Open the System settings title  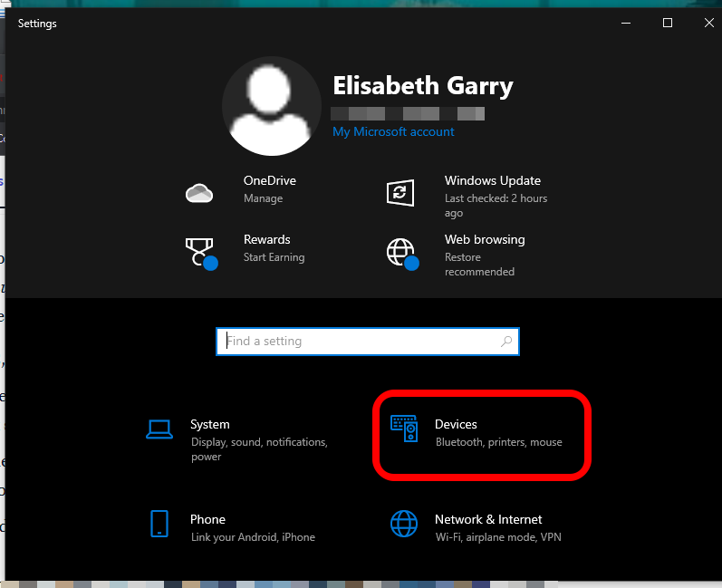click(x=210, y=424)
